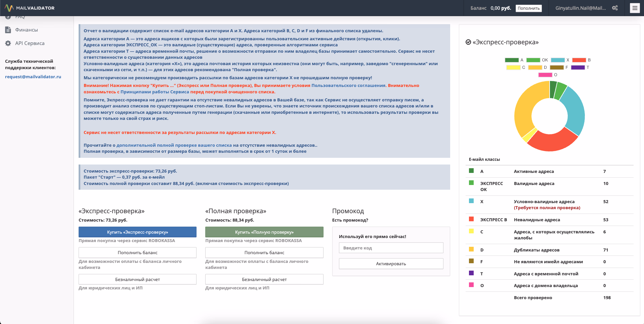Open the hamburger menu at top right
The image size is (644, 324).
pyautogui.click(x=635, y=8)
